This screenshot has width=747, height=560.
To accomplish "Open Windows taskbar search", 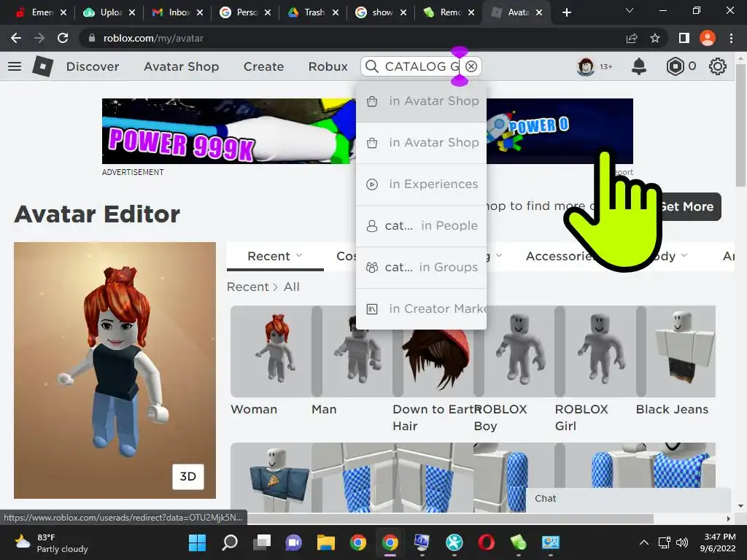I will click(x=230, y=542).
